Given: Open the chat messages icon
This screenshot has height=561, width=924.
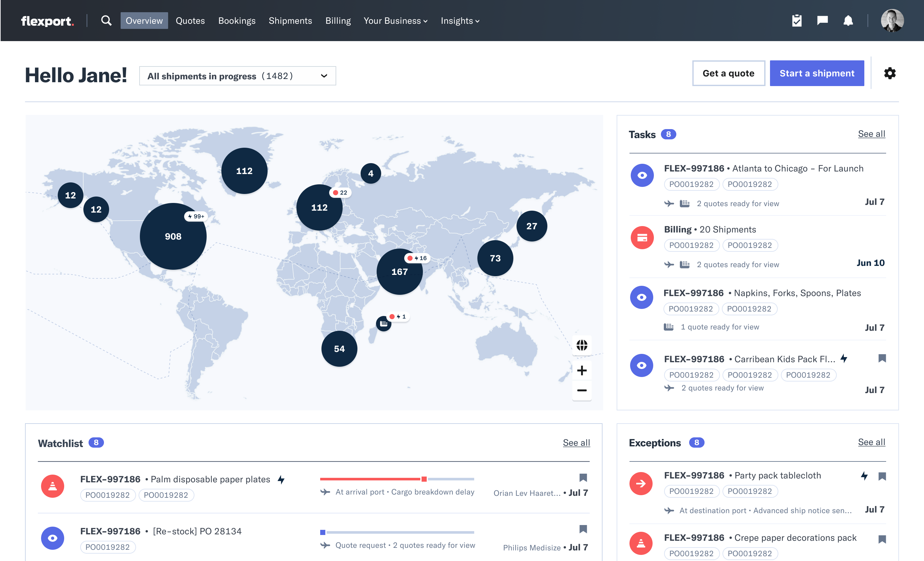Looking at the screenshot, I should [x=822, y=21].
